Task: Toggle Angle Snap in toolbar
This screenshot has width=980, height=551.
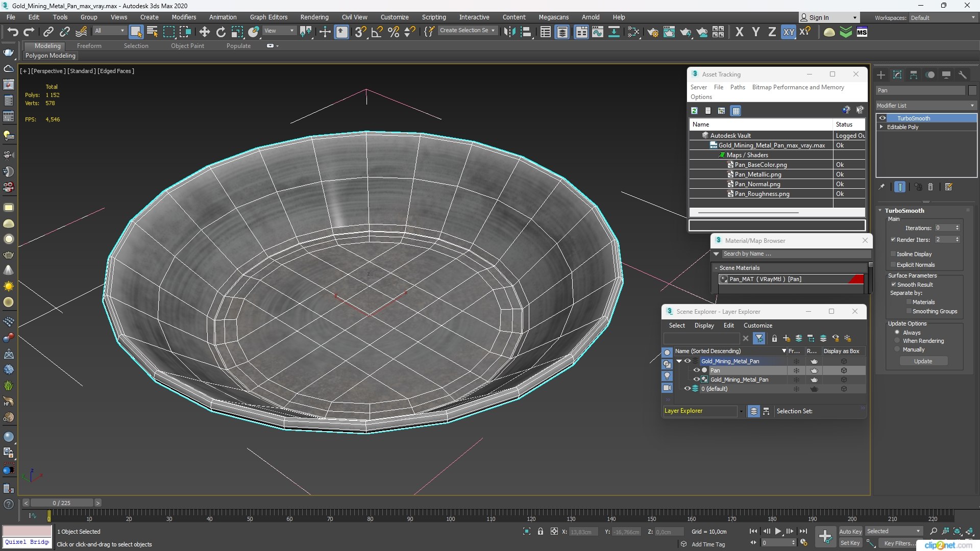Action: (377, 32)
